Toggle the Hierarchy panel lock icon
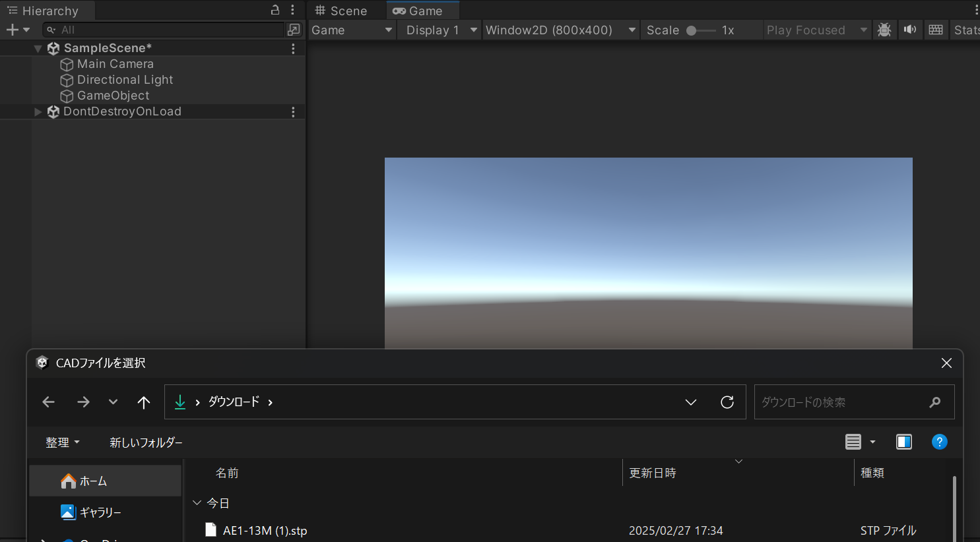 275,10
